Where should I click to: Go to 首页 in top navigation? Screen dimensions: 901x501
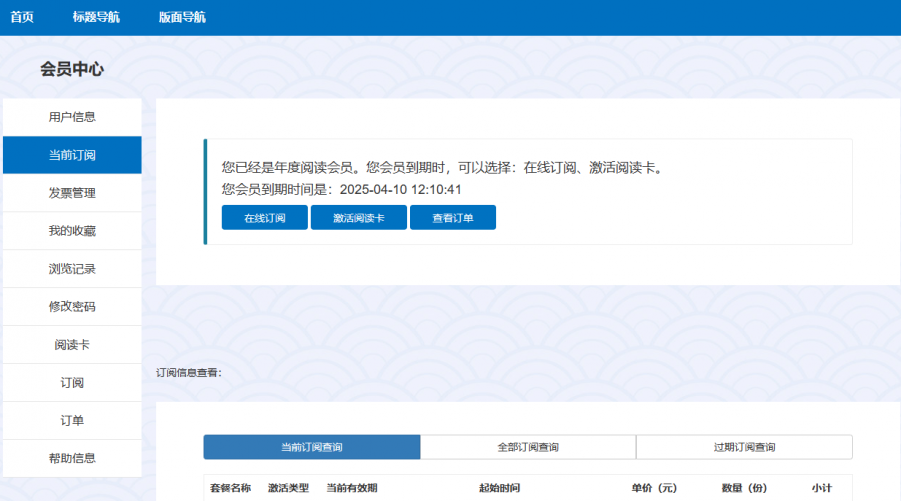22,17
